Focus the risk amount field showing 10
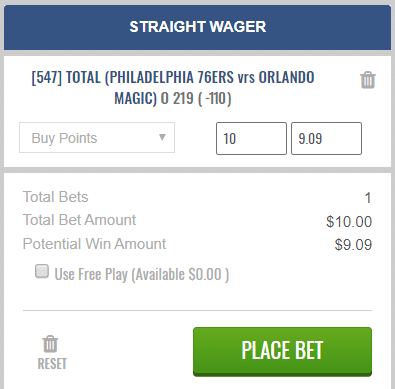The height and width of the screenshot is (389, 395). click(x=251, y=138)
